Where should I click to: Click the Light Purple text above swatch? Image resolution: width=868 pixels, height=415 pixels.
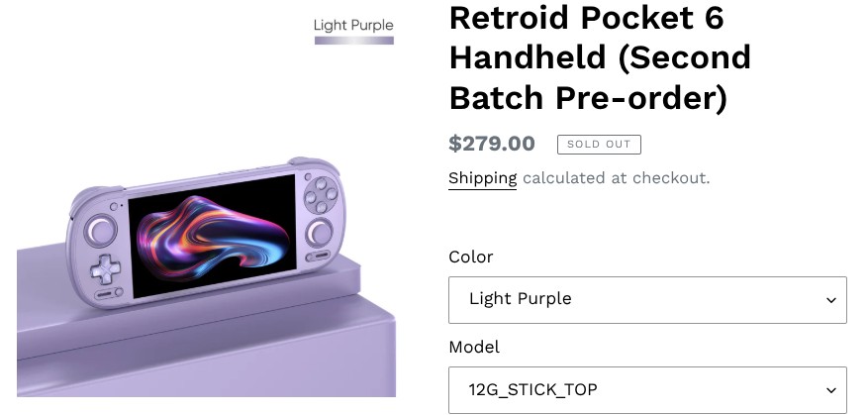(353, 25)
